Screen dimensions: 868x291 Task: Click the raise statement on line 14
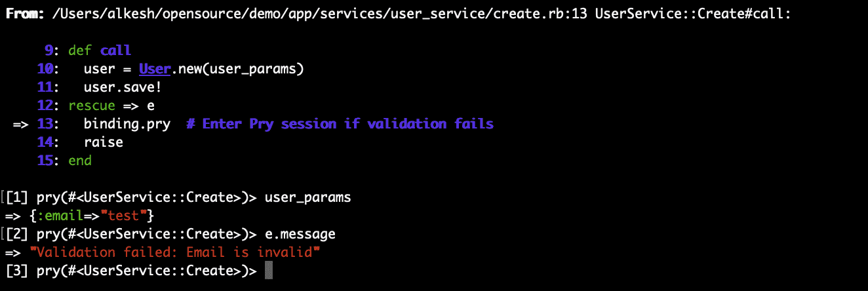click(104, 142)
